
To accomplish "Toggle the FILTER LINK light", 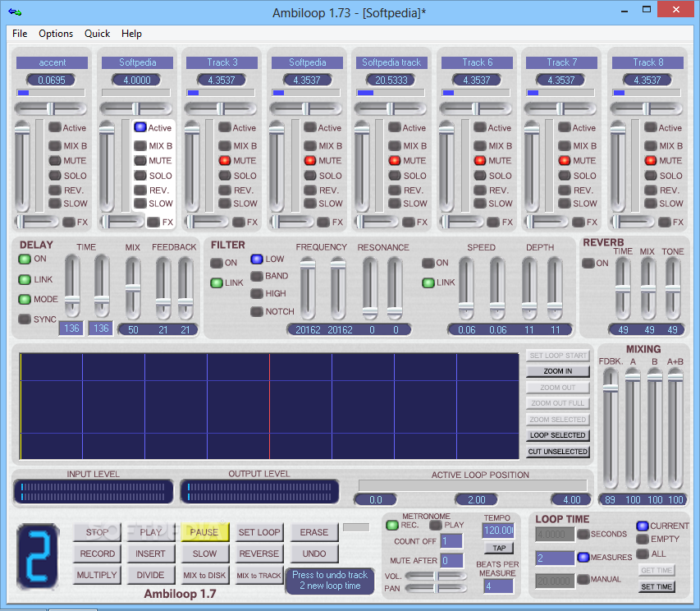I will [217, 283].
